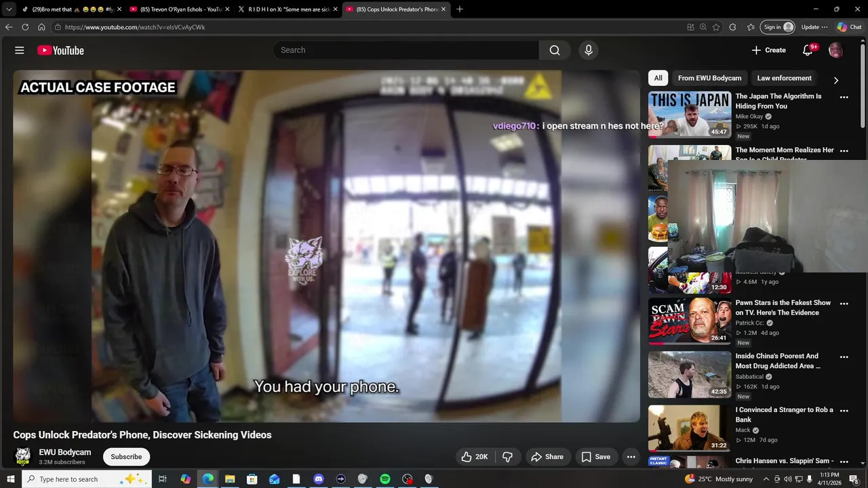Open browser extensions puzzle icon
Screen dimensions: 868x488
(x=732, y=27)
